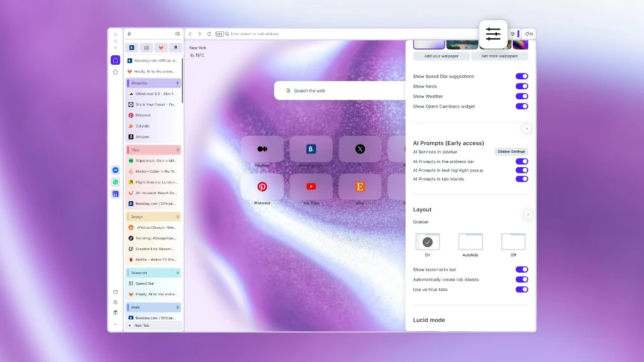Screen dimensions: 644x362
Task: Click the star bookmarks icon in sidebar
Action: 116,72
